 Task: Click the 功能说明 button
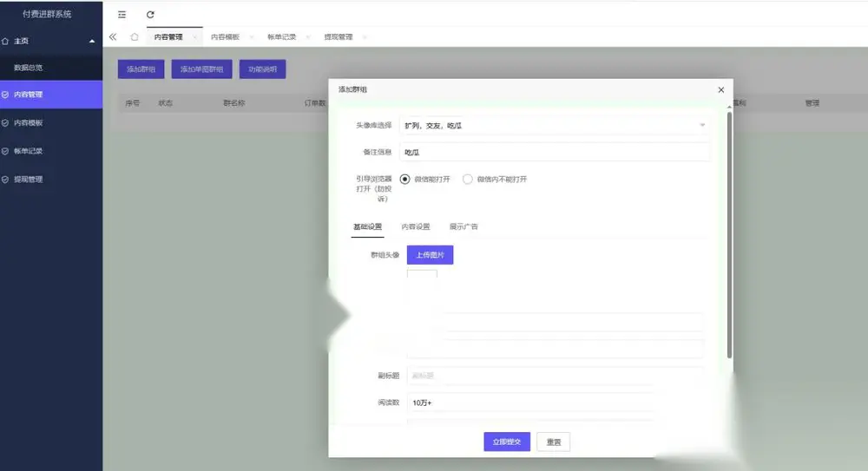coord(262,69)
